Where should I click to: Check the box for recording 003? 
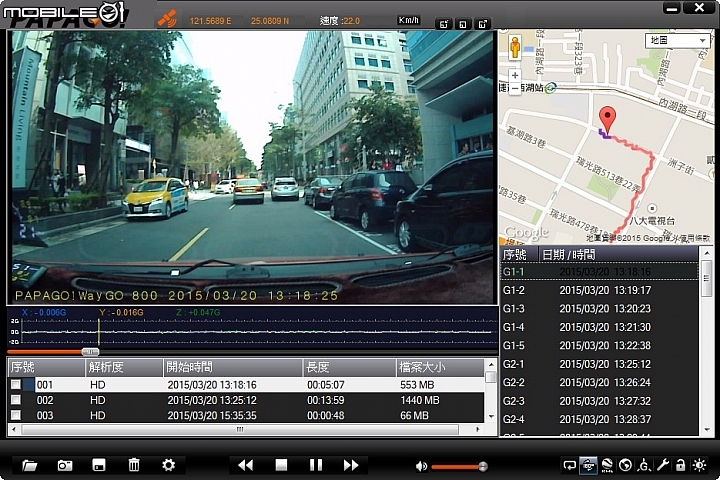(16, 415)
